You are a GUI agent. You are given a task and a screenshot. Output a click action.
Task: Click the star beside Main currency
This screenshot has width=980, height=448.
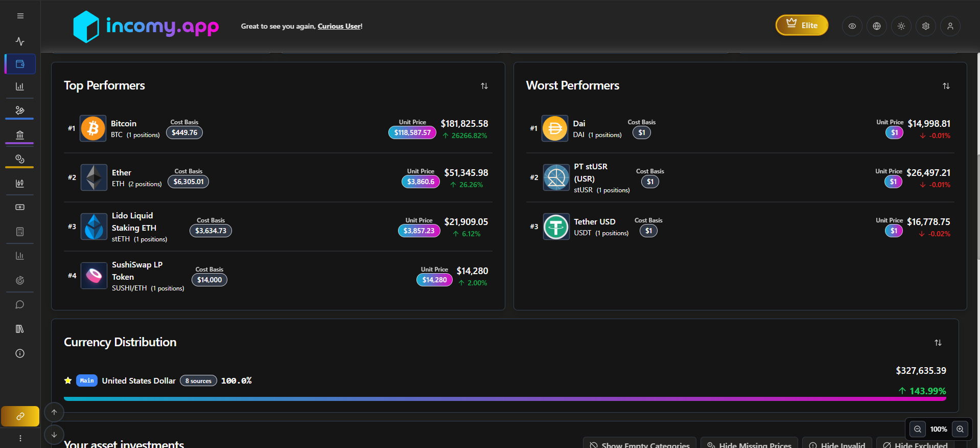(68, 380)
